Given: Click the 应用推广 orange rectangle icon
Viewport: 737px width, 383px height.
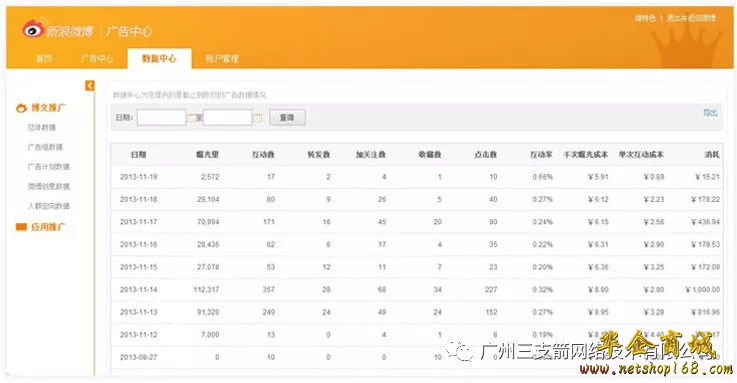Looking at the screenshot, I should tap(21, 227).
